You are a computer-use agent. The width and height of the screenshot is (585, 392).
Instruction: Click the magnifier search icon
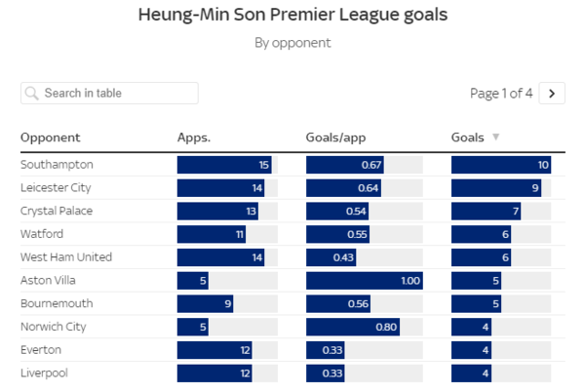(32, 94)
